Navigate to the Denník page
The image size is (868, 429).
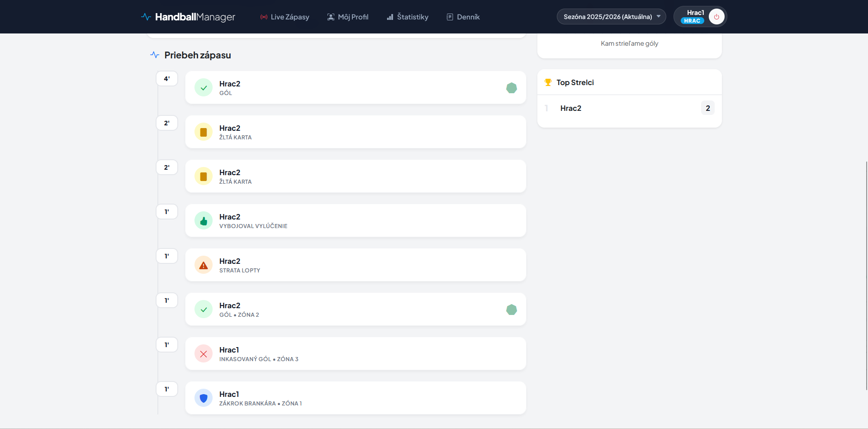463,17
